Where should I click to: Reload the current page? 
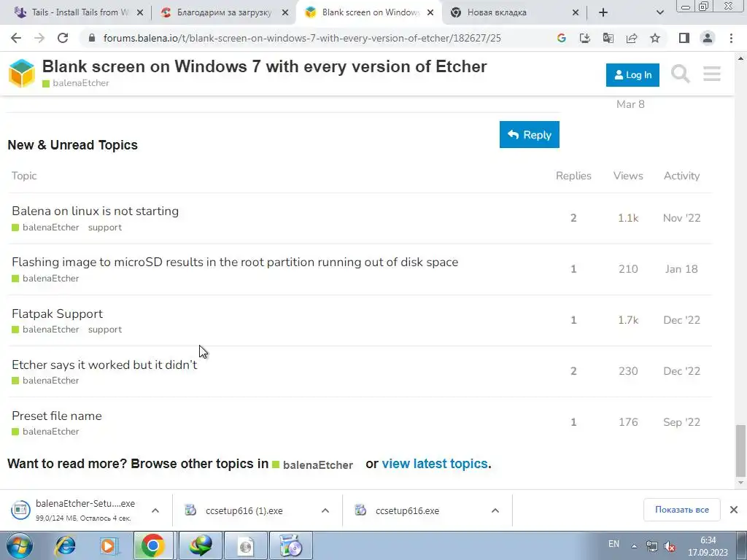tap(63, 38)
